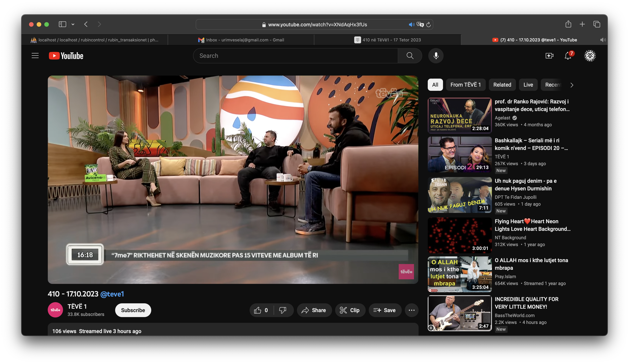The height and width of the screenshot is (364, 629).
Task: Open 'INCREDIBLE QUALITY FOR VERY LITTLE MONEY' title
Action: pos(527,303)
